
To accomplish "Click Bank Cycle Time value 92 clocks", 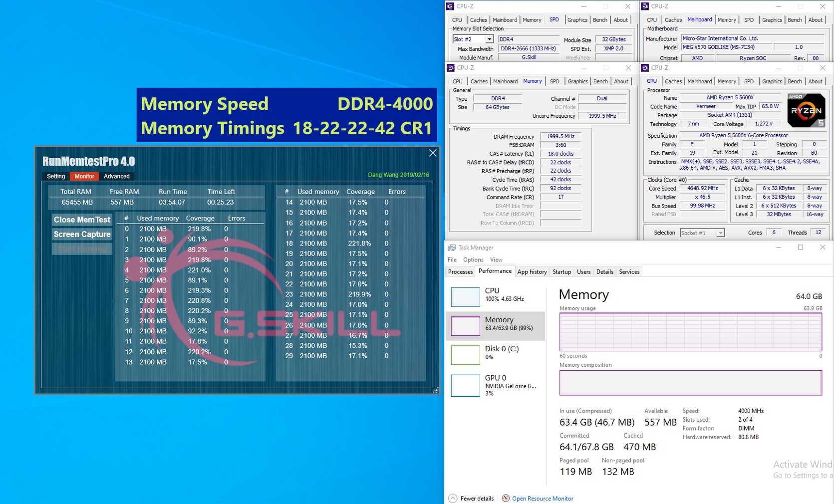I will point(560,189).
